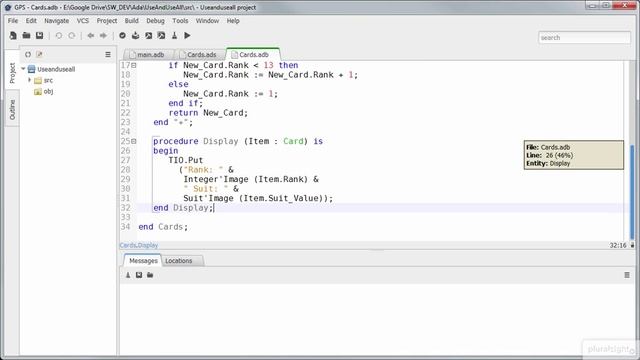This screenshot has height=360, width=640.
Task: Open the VCS menu
Action: click(x=82, y=21)
